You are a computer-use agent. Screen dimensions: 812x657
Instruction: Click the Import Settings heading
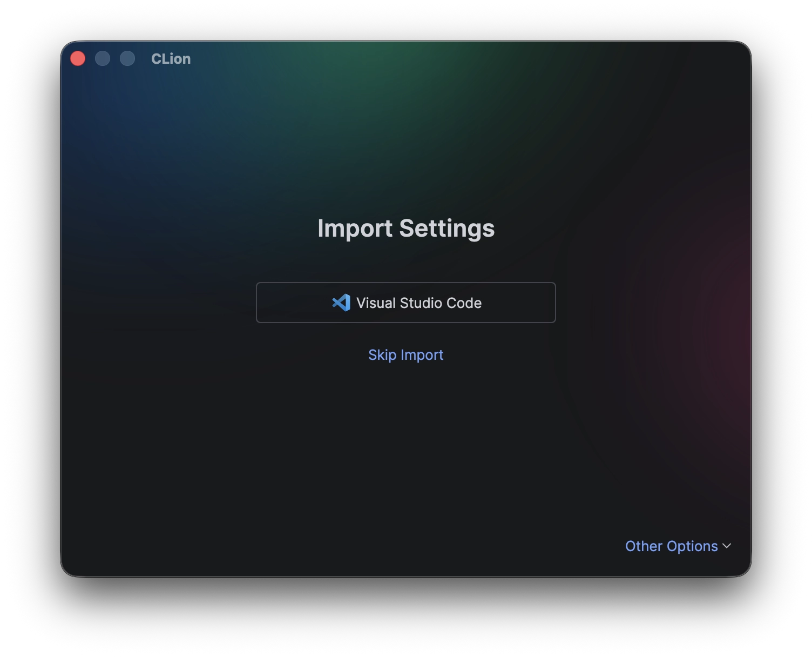click(405, 228)
